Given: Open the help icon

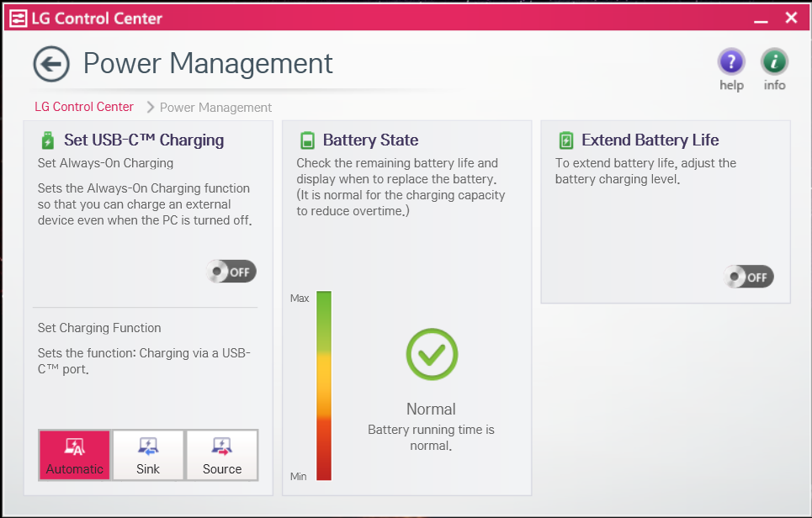Looking at the screenshot, I should click(x=731, y=62).
